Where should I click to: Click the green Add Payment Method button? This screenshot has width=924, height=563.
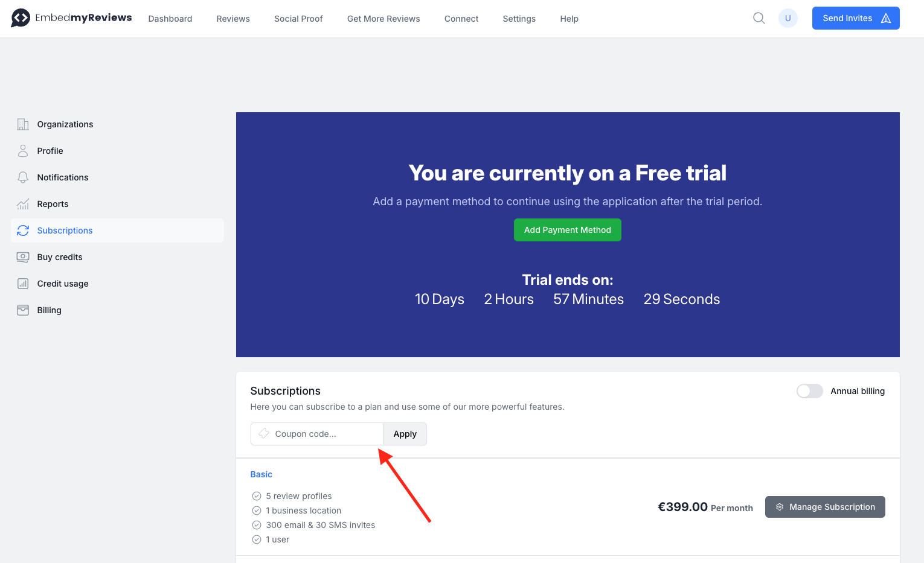pos(567,230)
